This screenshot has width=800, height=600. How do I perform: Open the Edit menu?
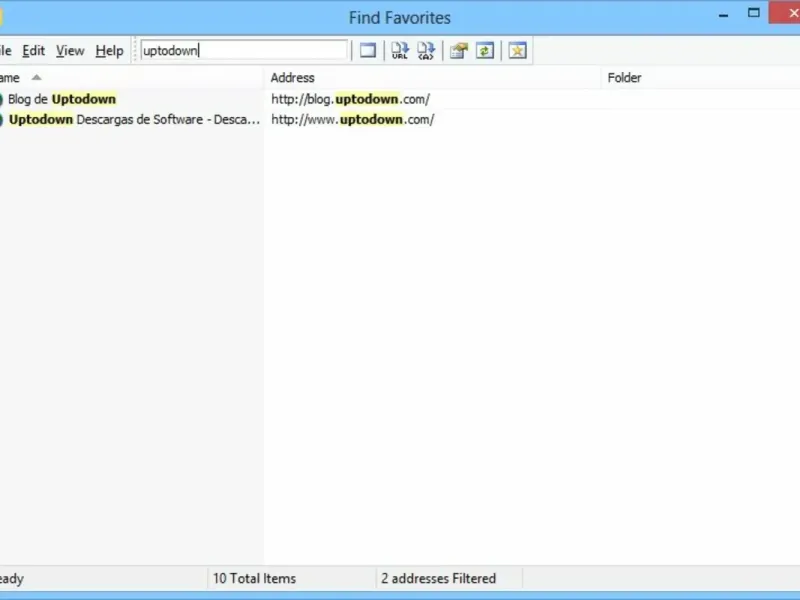point(34,51)
